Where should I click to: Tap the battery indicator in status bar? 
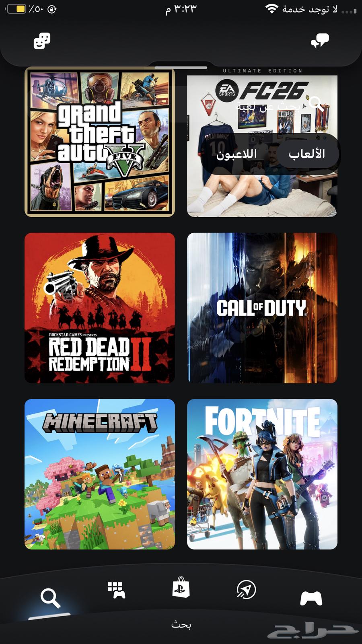pos(16,8)
